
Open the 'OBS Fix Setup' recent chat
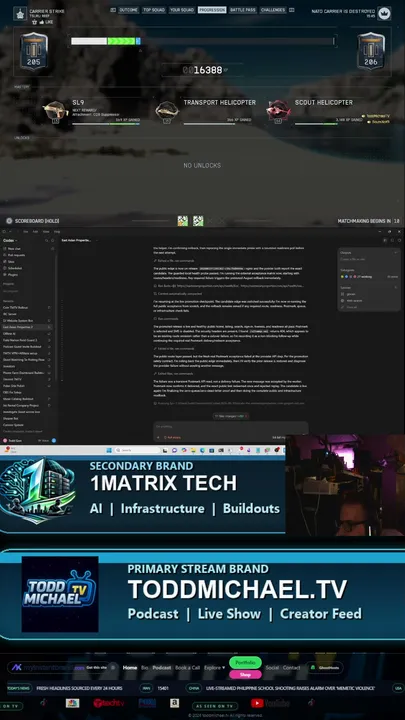(27, 392)
